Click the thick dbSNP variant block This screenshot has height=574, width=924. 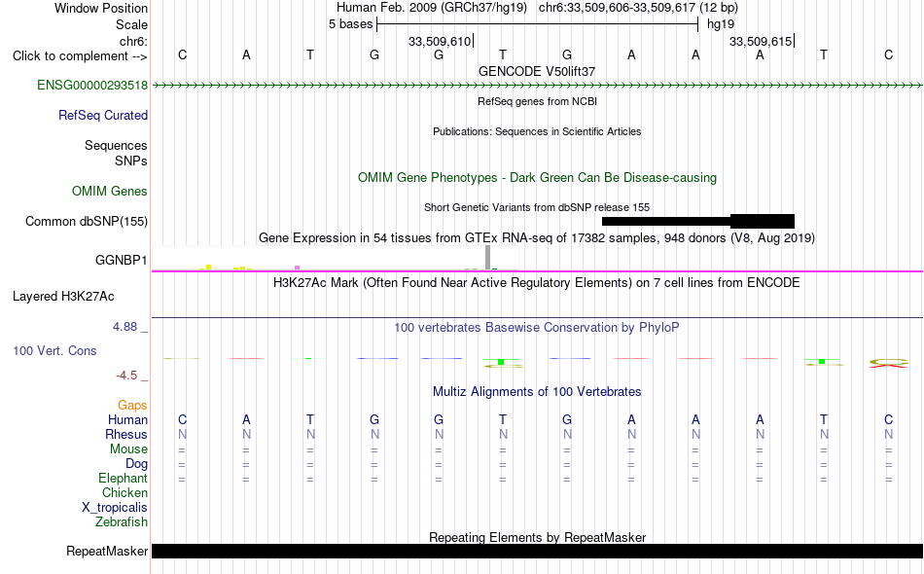[763, 222]
